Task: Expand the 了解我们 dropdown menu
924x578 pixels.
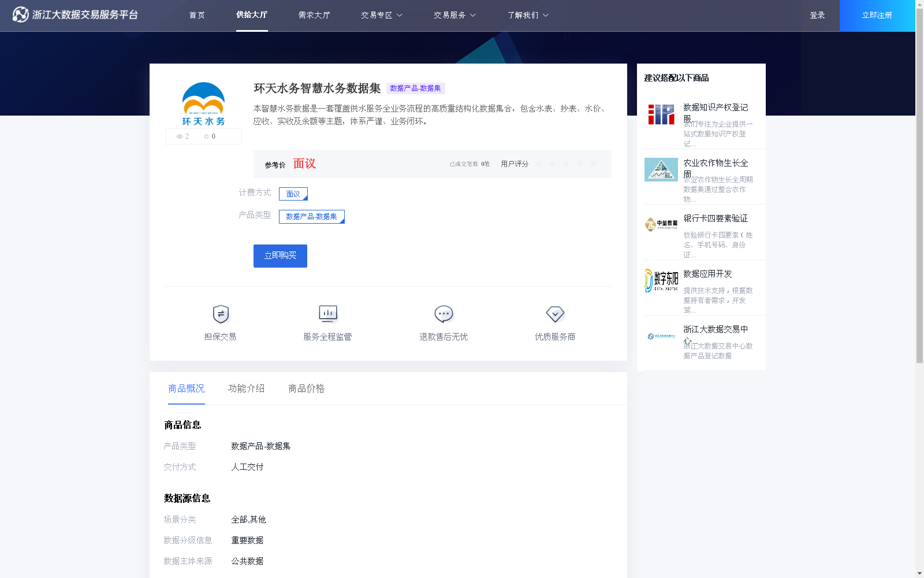Action: pyautogui.click(x=528, y=15)
